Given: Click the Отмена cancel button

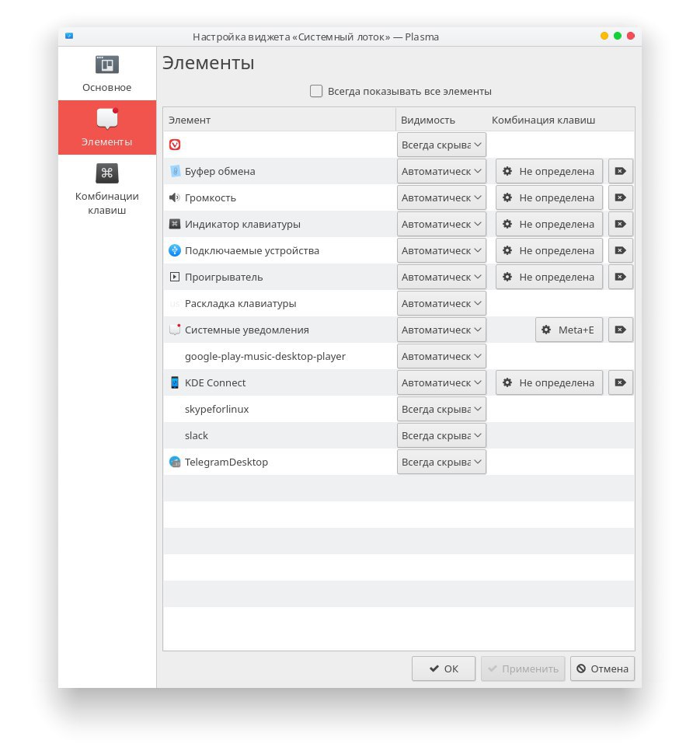Looking at the screenshot, I should [x=602, y=668].
